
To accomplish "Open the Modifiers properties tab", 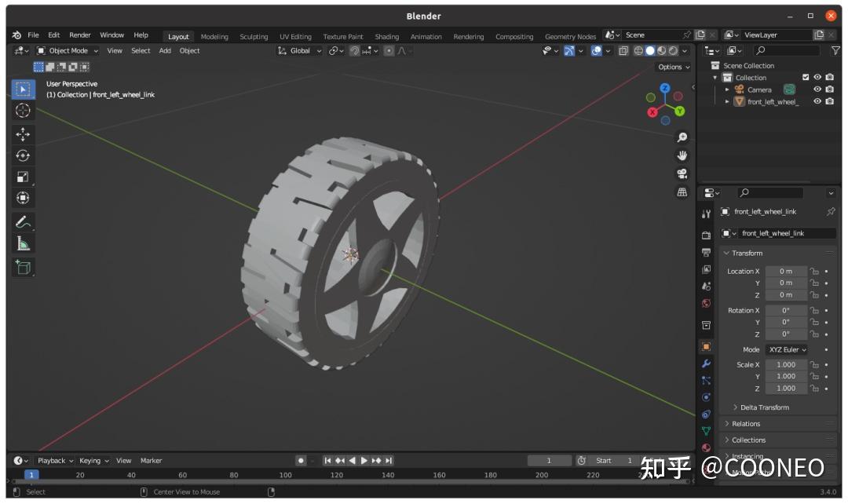I will tap(707, 363).
